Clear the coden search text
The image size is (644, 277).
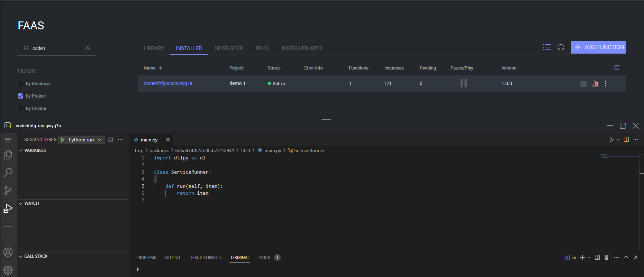(x=88, y=48)
